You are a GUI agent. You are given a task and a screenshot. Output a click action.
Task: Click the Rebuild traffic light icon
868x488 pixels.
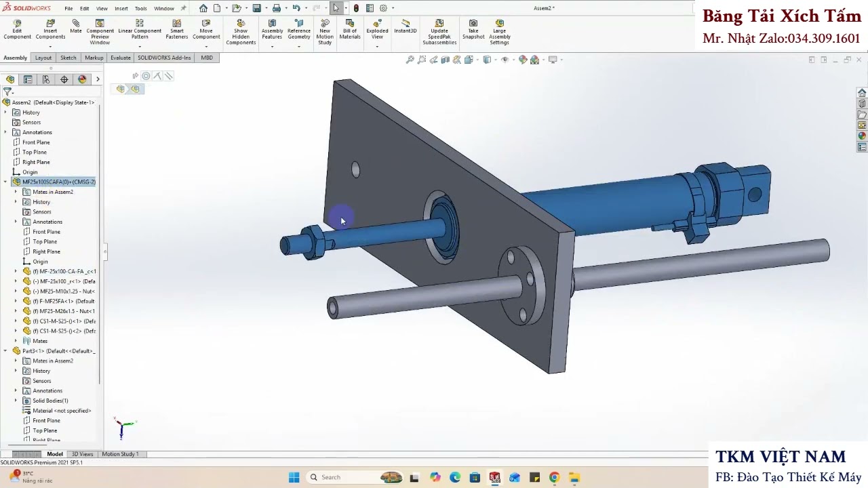(x=356, y=8)
